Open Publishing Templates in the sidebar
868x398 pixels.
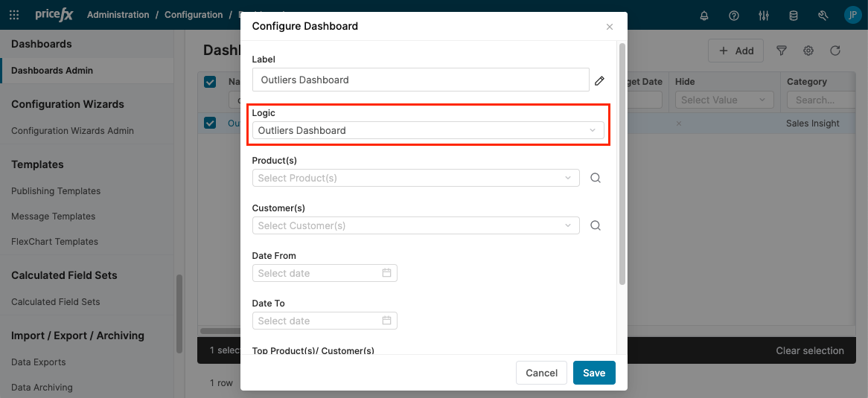56,191
